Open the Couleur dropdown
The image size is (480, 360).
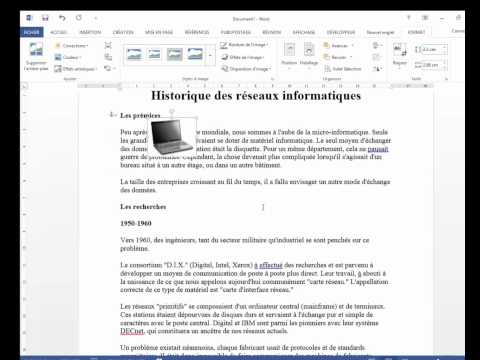click(68, 57)
